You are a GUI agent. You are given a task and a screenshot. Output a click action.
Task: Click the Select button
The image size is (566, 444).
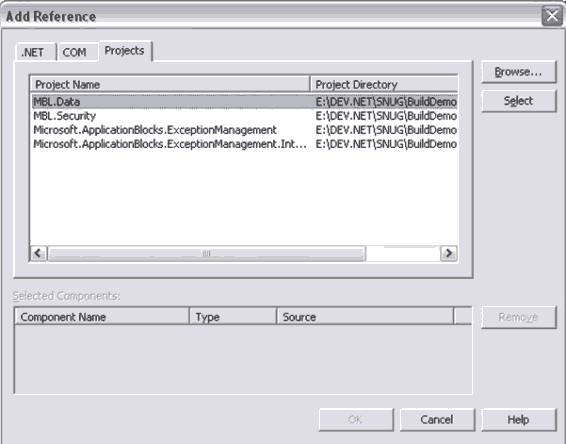pyautogui.click(x=518, y=101)
